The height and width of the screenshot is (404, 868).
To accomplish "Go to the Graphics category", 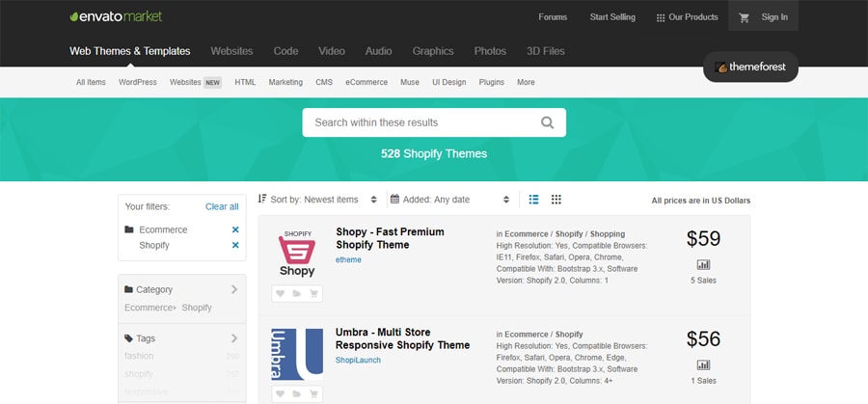I will point(433,51).
